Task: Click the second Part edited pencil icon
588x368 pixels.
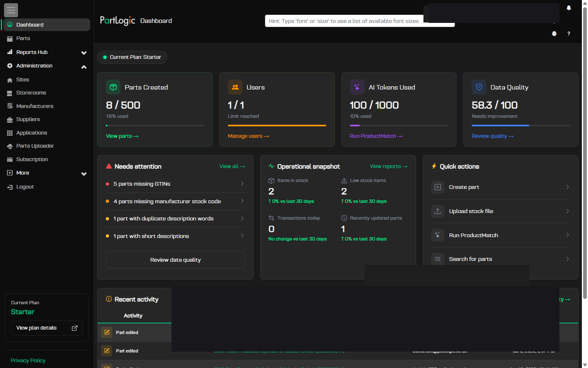Action: pyautogui.click(x=107, y=351)
